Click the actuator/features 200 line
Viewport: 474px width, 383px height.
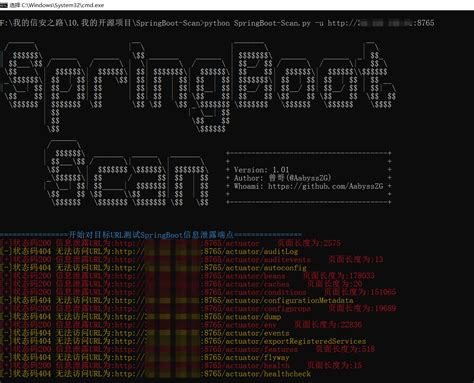[187, 349]
